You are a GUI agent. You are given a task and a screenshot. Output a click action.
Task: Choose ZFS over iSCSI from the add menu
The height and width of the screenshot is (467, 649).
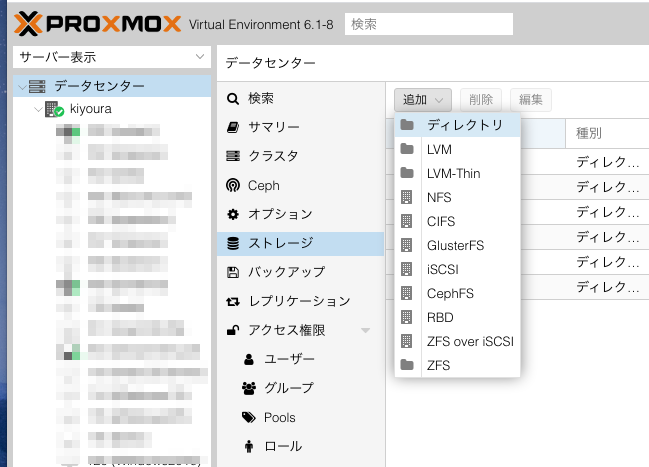(457, 341)
